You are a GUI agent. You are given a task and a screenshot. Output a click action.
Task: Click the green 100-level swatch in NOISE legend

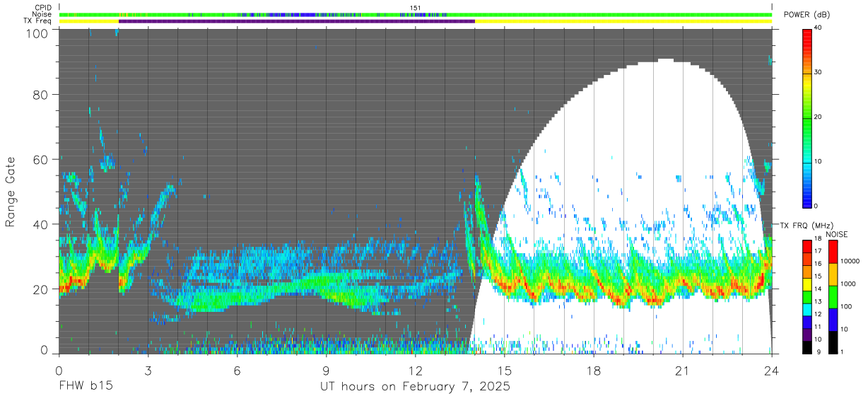pyautogui.click(x=833, y=296)
